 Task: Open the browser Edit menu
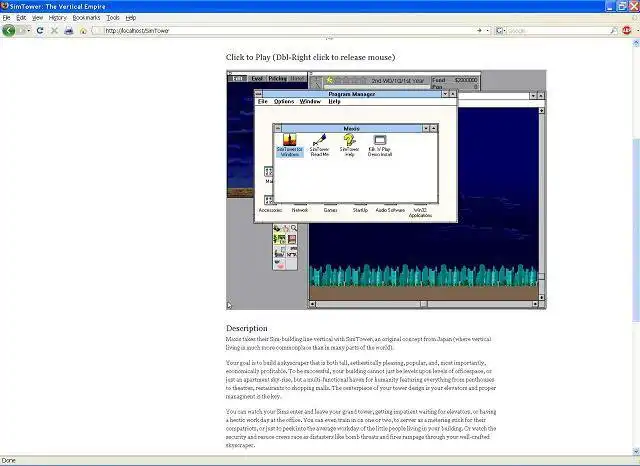click(x=21, y=18)
